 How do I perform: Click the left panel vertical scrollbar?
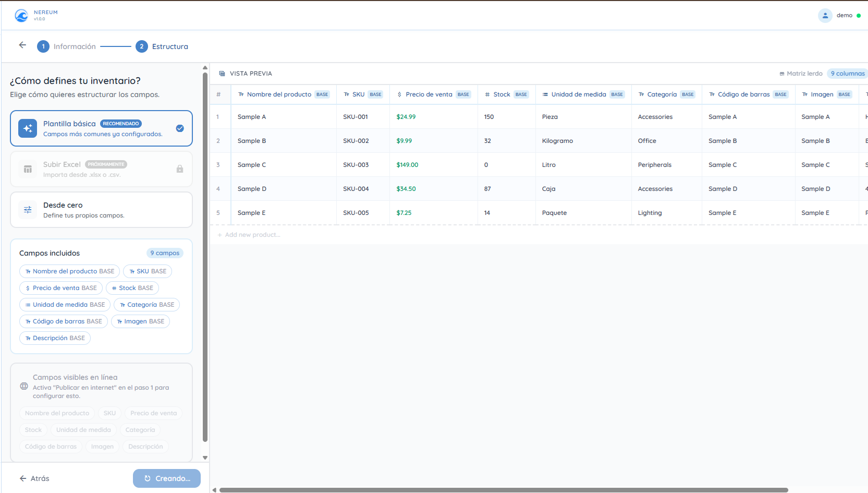(x=205, y=257)
